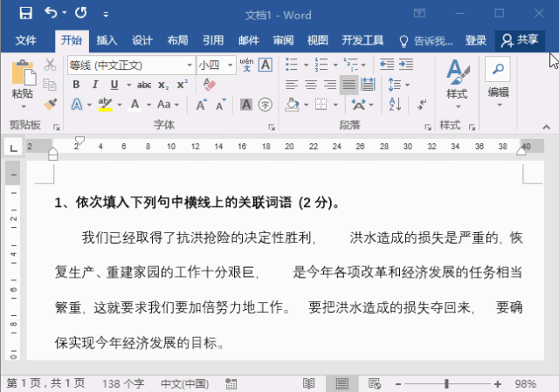
Task: Select the Format Painter brush
Action: (x=51, y=104)
